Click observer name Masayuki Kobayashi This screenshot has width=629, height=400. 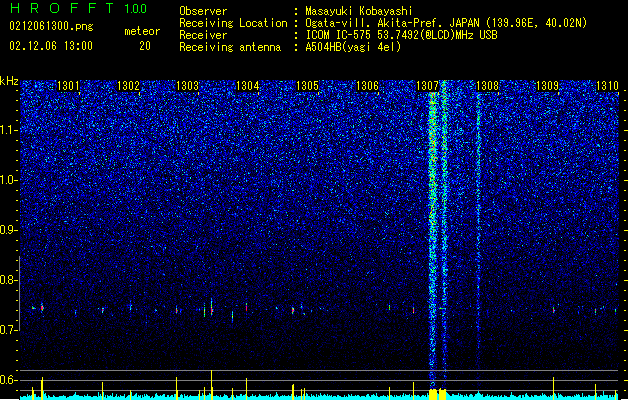click(359, 11)
